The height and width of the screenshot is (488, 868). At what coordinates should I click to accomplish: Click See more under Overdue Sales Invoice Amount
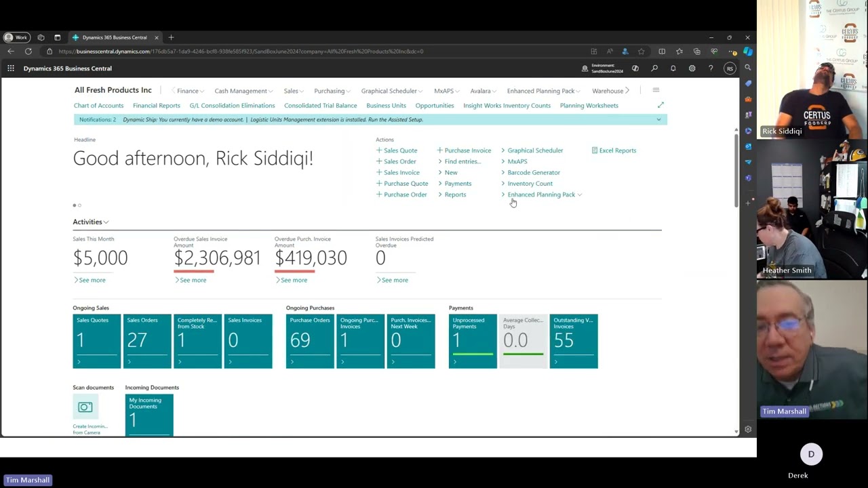click(x=191, y=280)
